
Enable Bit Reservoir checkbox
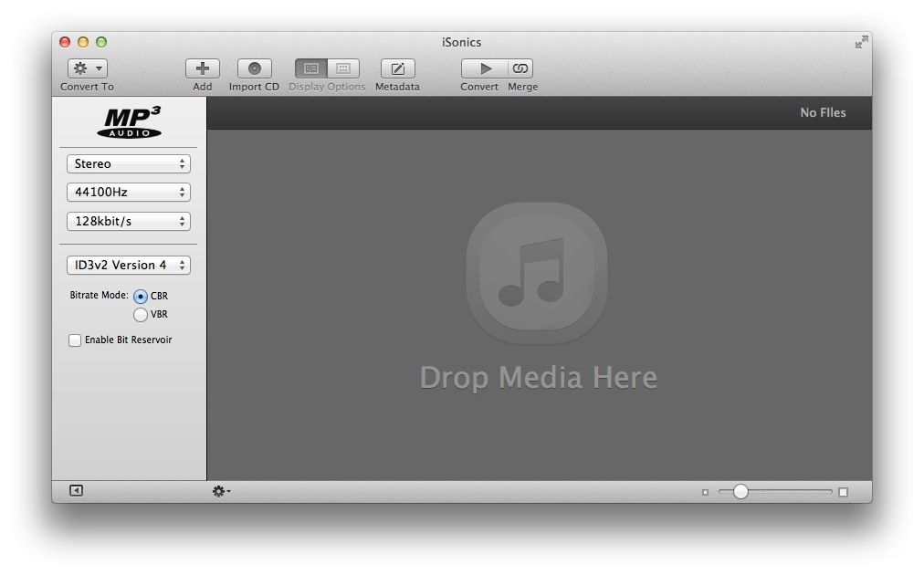(x=75, y=340)
